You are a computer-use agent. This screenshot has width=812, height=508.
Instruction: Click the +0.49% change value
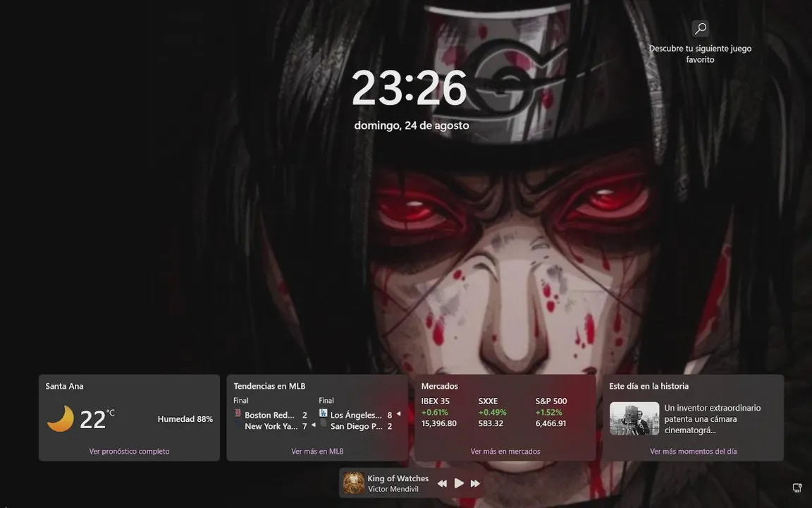point(492,412)
